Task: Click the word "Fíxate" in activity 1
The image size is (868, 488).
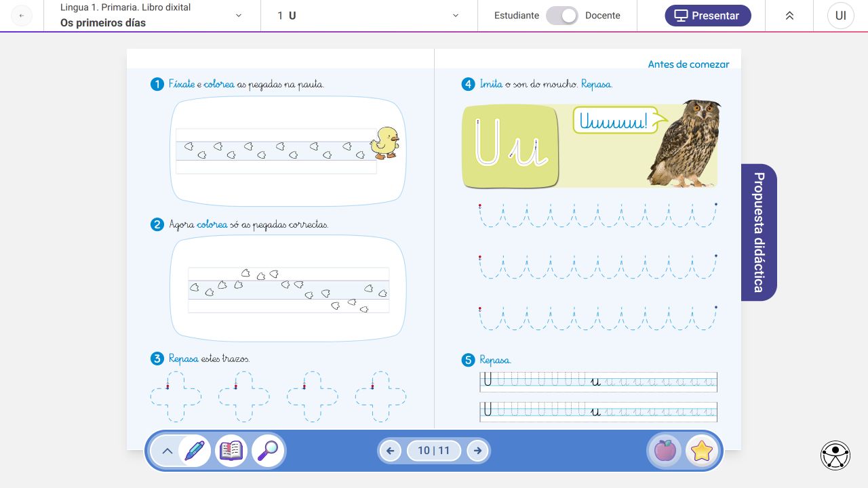Action: pyautogui.click(x=181, y=85)
